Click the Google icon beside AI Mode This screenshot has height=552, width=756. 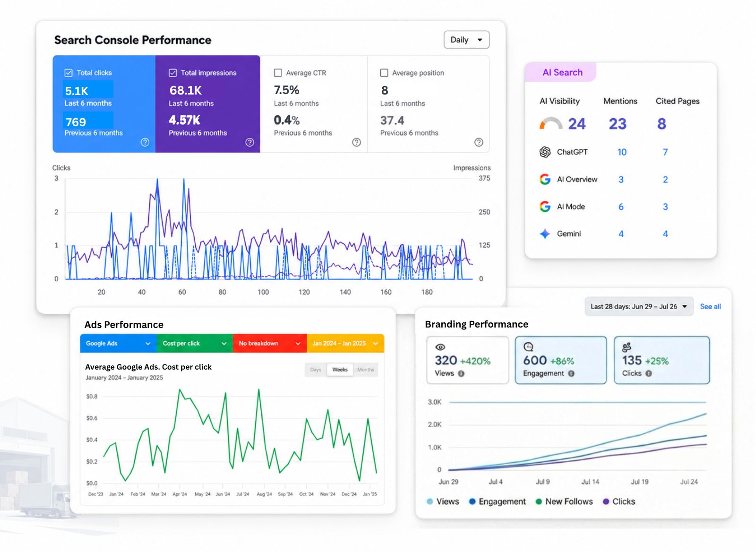[545, 207]
